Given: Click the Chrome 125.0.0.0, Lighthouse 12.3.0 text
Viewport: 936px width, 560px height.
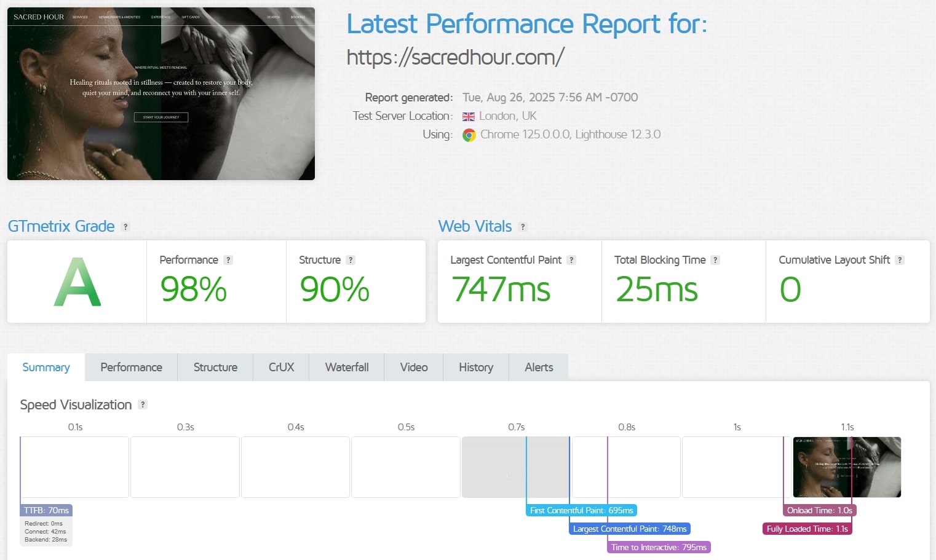Looking at the screenshot, I should (x=571, y=135).
